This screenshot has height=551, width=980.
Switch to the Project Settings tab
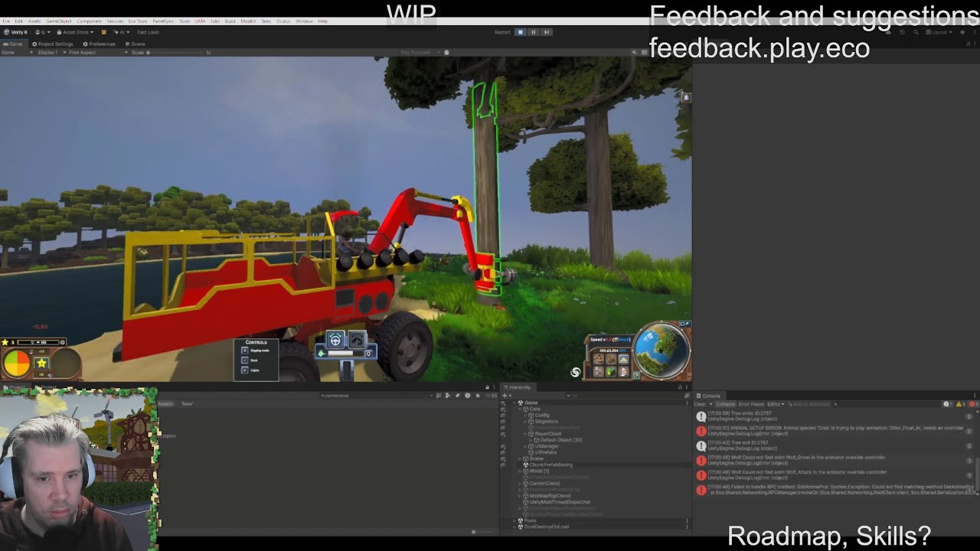click(53, 44)
